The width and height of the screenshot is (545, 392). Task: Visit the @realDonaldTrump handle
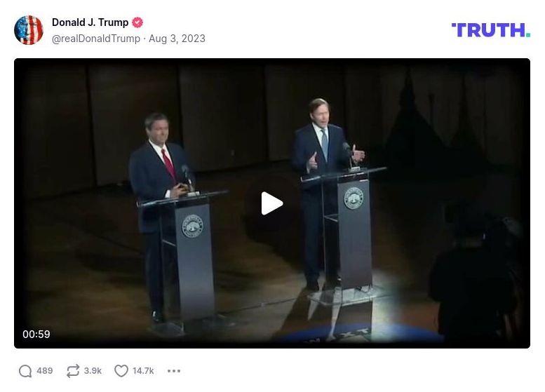coord(96,39)
